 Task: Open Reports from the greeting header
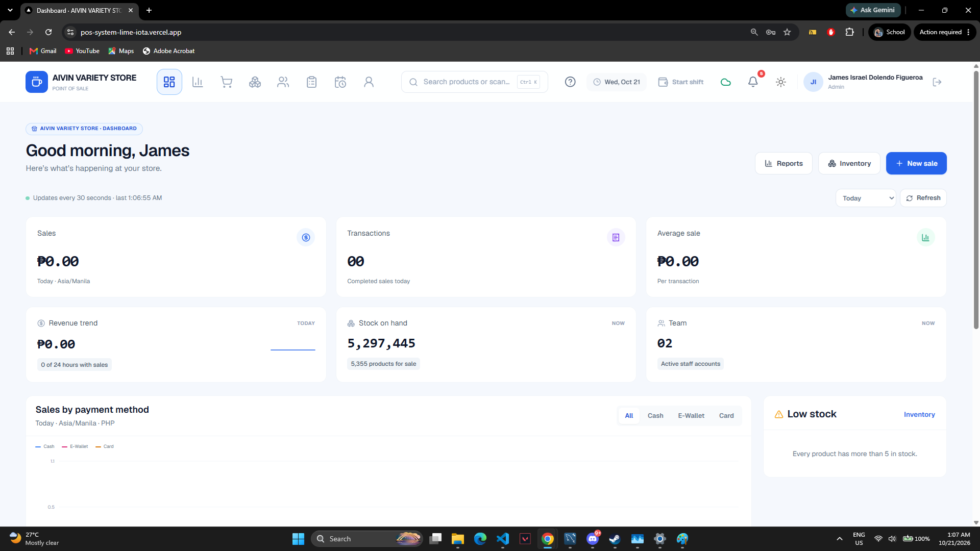point(783,163)
